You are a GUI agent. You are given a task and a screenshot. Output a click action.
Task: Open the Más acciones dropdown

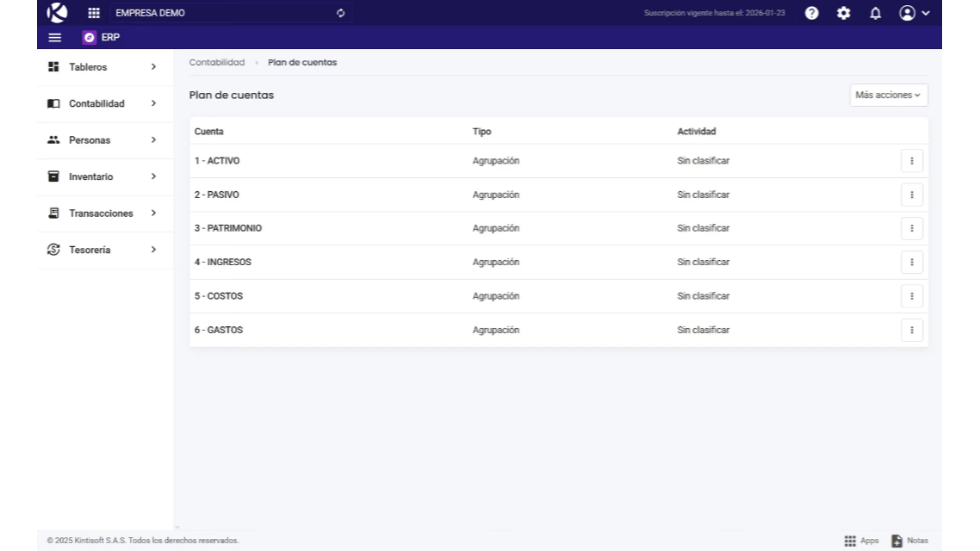888,95
